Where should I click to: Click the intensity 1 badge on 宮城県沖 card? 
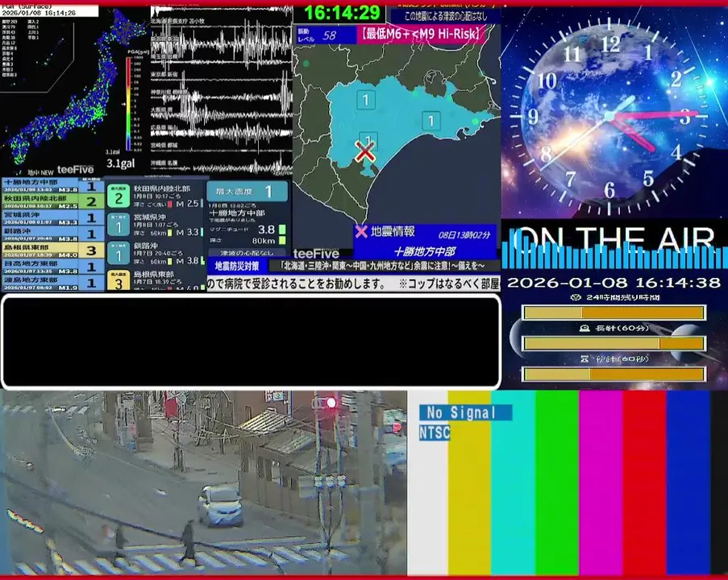119,225
